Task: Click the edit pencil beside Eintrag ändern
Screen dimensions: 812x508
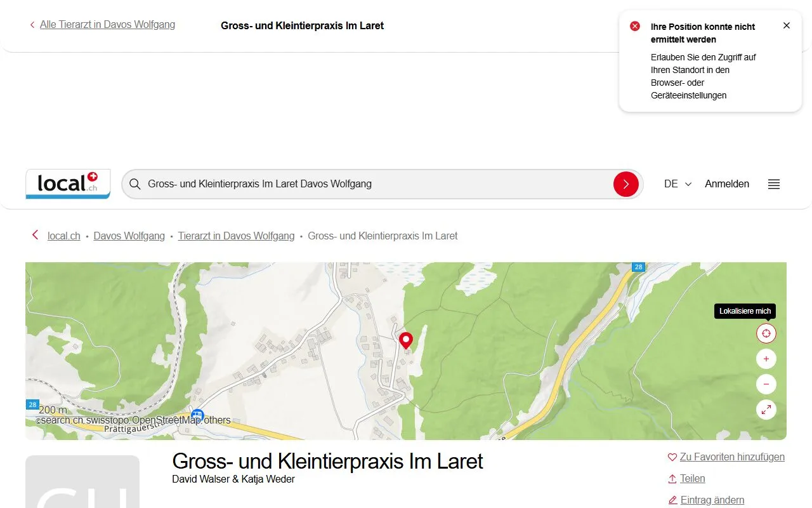Action: tap(672, 500)
